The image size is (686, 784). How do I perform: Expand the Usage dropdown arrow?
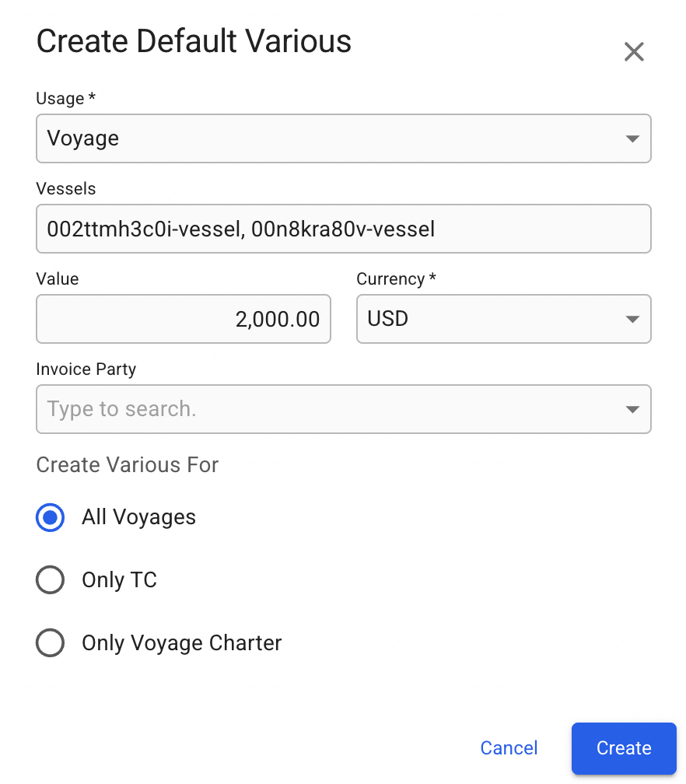(632, 139)
